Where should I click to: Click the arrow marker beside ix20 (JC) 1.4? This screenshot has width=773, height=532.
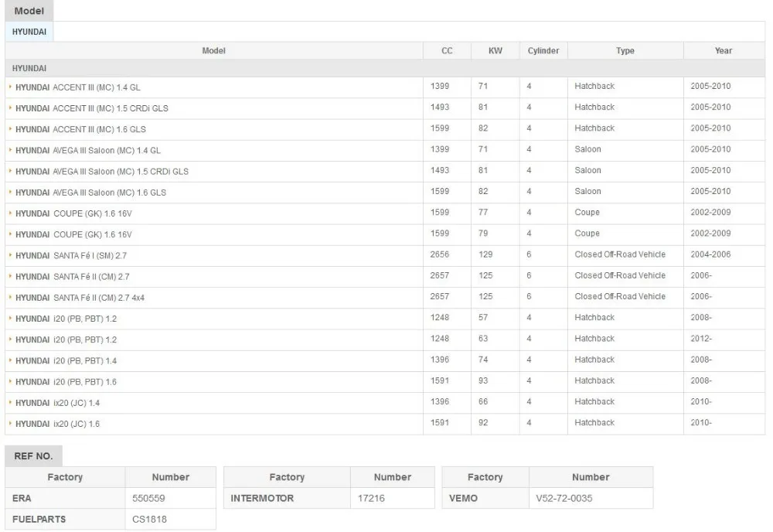[x=11, y=403]
